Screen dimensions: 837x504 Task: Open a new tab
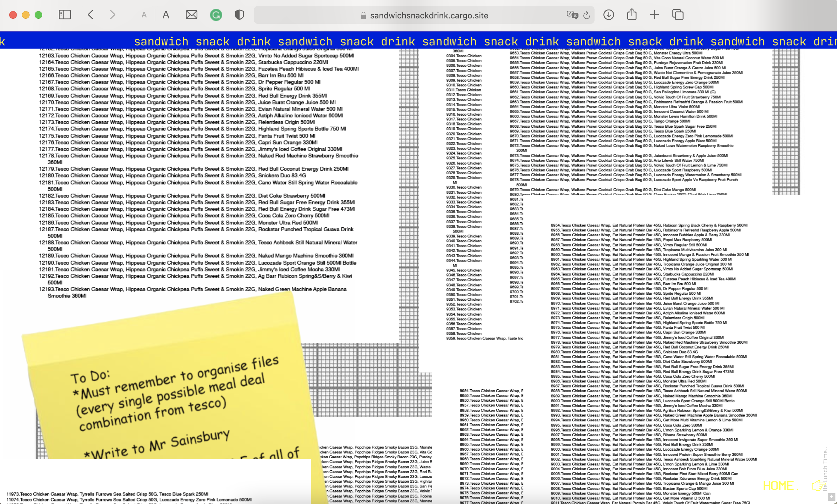coord(654,15)
